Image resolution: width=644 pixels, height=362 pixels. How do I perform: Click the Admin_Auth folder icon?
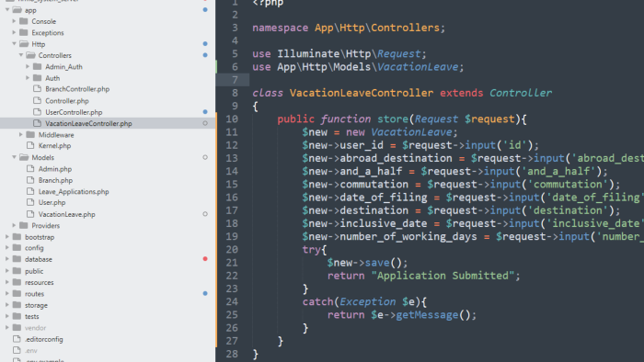pos(38,66)
